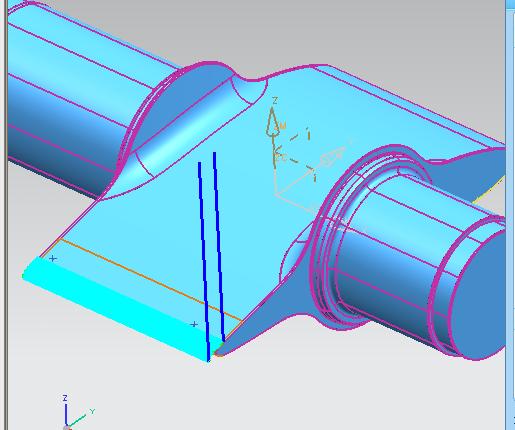Screen dimensions: 515x430
Task: Click the plus marker at strip's left end
Action: point(53,259)
